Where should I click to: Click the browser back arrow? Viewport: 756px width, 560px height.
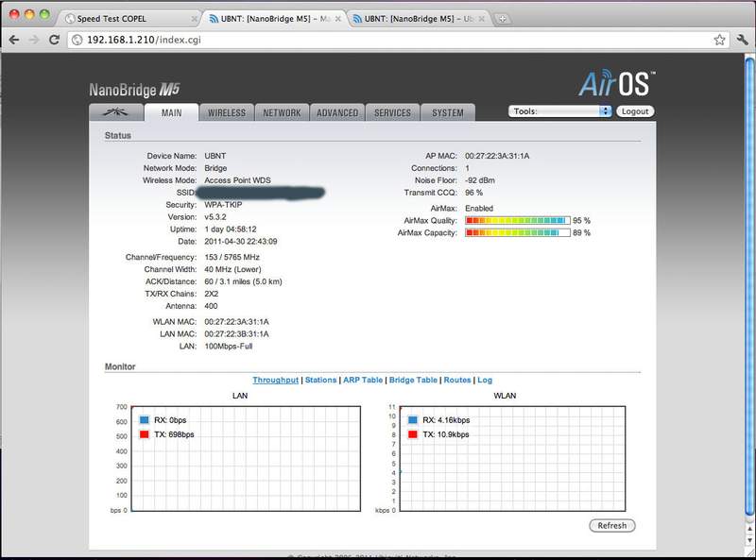(14, 40)
